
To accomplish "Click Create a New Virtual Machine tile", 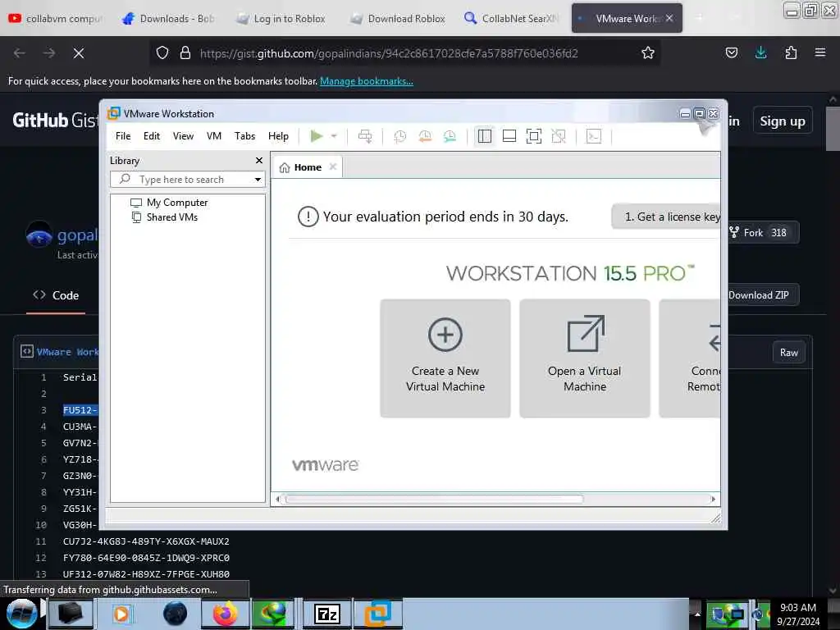I will 445,358.
